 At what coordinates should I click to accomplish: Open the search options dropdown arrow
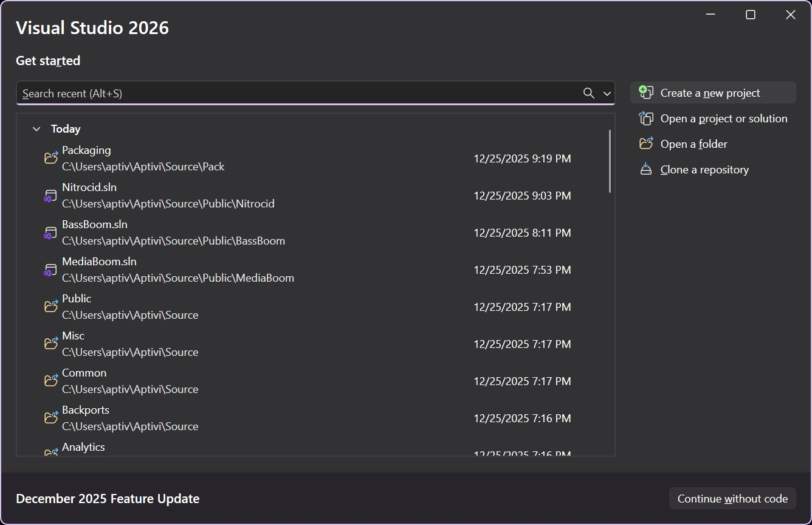607,94
